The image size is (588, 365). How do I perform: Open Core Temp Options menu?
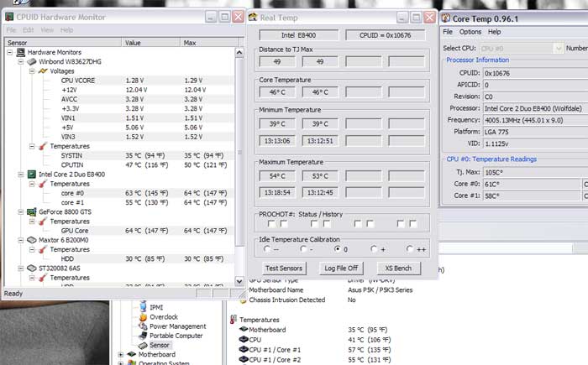pyautogui.click(x=470, y=32)
